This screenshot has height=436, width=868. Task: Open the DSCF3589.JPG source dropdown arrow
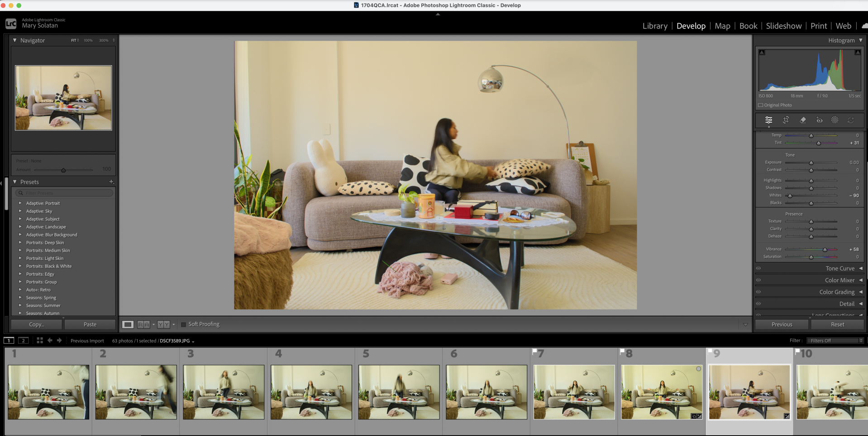[193, 341]
